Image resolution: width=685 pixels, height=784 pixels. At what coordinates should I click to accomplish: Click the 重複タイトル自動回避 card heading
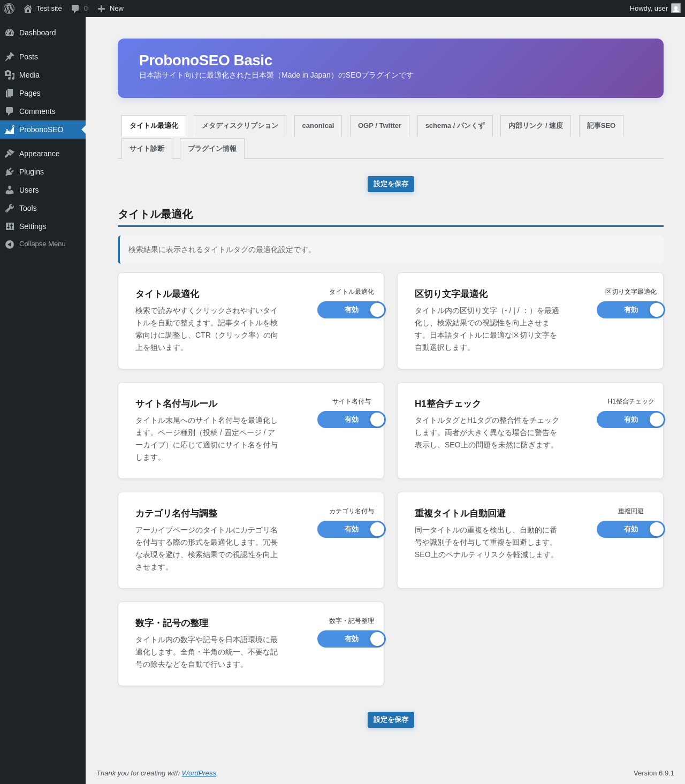[x=460, y=513]
